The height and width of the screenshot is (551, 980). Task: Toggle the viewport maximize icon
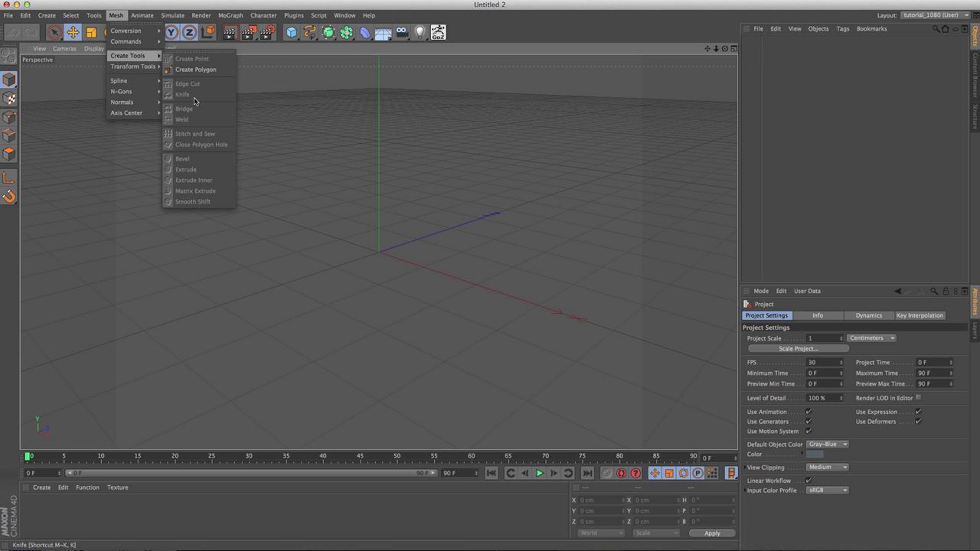(x=734, y=49)
